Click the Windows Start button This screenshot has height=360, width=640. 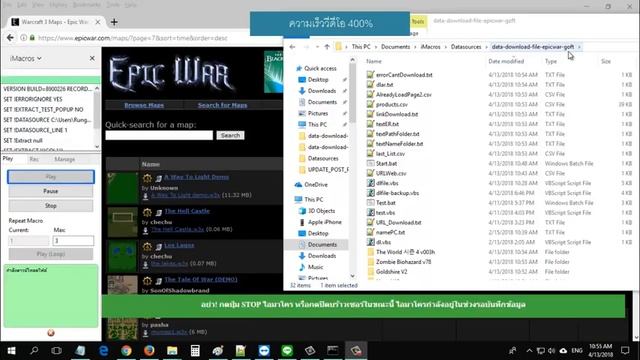click(11, 350)
